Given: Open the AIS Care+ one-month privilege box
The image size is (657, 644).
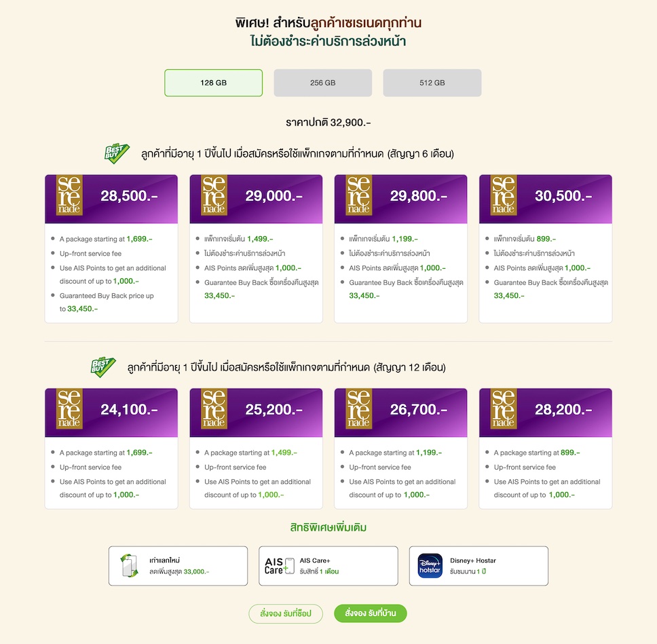Looking at the screenshot, I should [328, 566].
